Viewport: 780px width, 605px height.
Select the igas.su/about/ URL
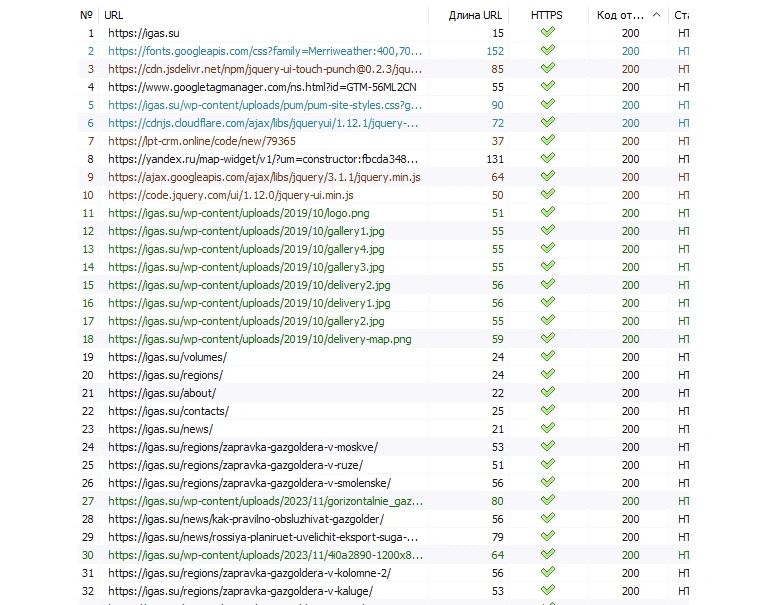point(162,393)
